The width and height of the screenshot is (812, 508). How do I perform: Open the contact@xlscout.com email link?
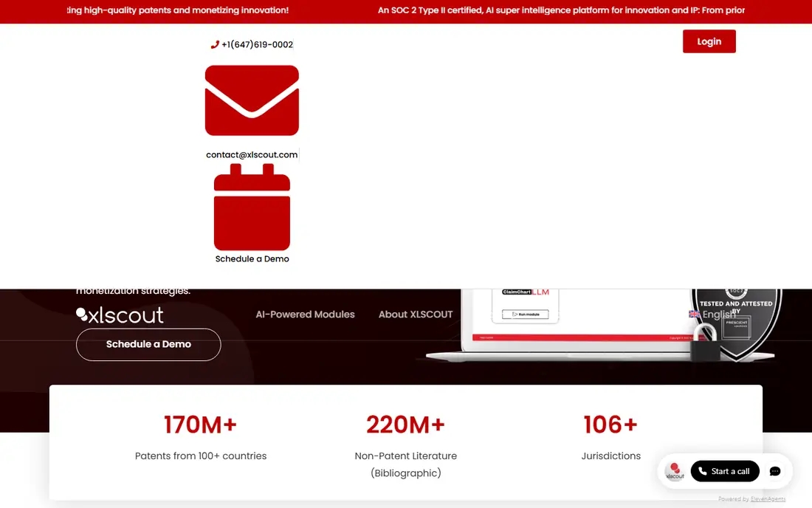[x=252, y=155]
